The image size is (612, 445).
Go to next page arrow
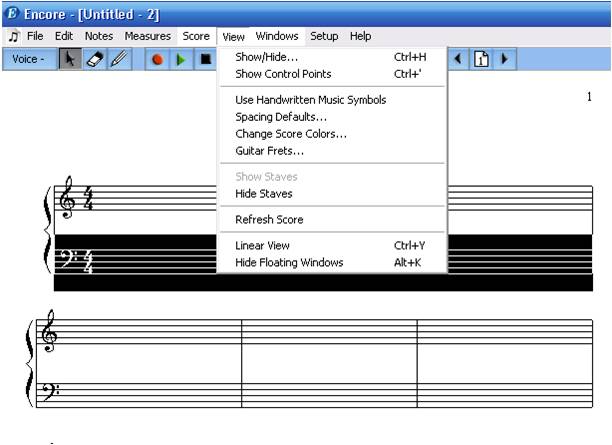tap(503, 59)
